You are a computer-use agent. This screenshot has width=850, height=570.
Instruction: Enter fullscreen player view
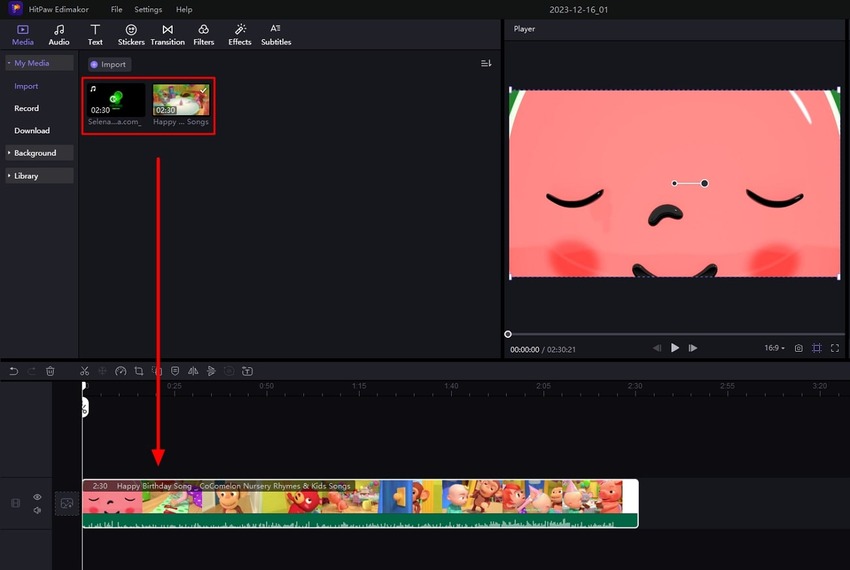click(x=835, y=348)
